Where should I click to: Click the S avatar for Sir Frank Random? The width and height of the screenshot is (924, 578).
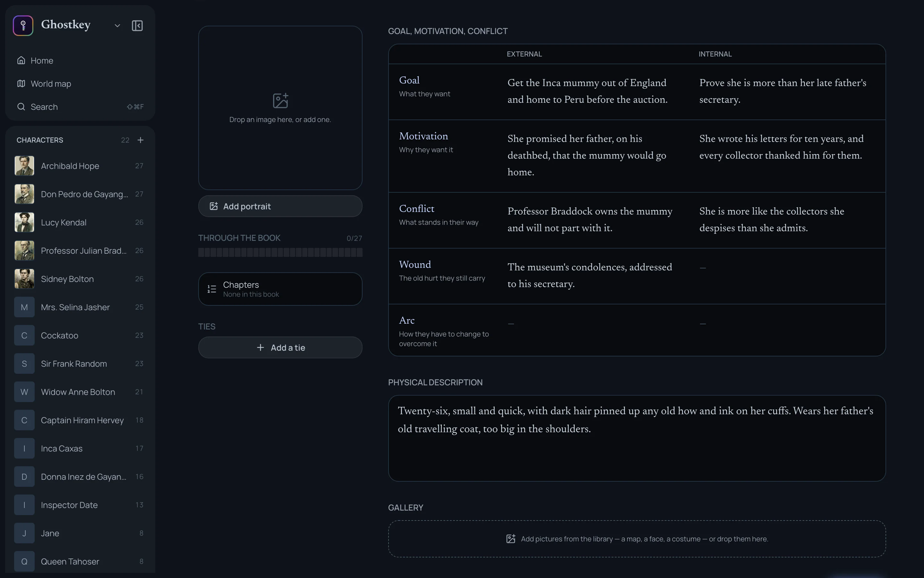point(24,363)
